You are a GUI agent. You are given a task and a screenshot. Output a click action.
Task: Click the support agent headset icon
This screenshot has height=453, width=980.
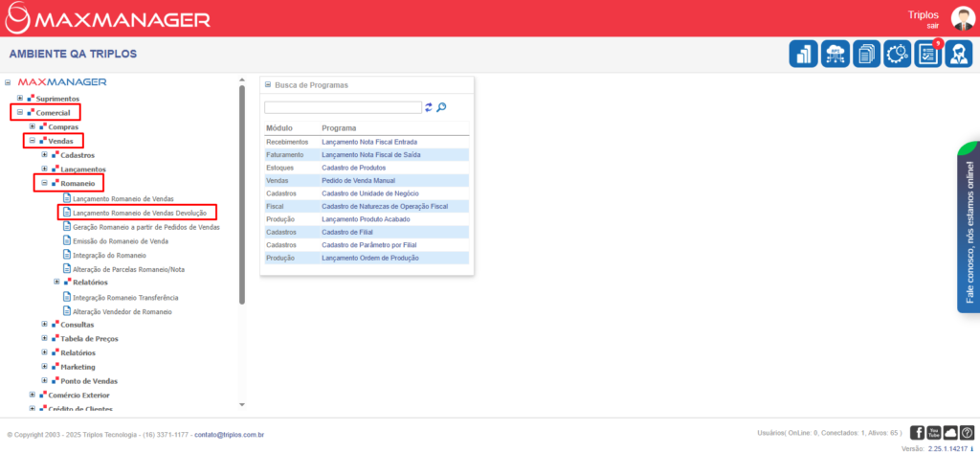point(959,55)
